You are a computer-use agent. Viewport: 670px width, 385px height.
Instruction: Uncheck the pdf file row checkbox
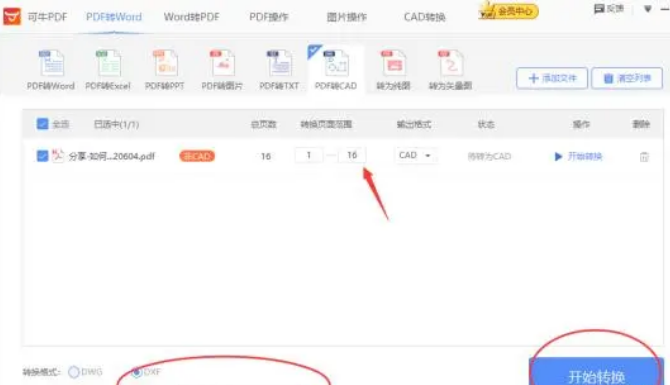pyautogui.click(x=42, y=156)
